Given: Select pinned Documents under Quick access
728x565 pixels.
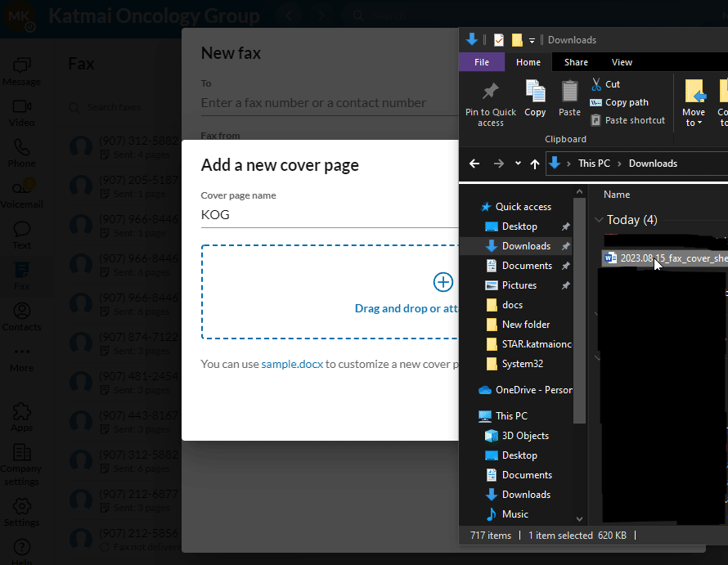Looking at the screenshot, I should coord(527,266).
